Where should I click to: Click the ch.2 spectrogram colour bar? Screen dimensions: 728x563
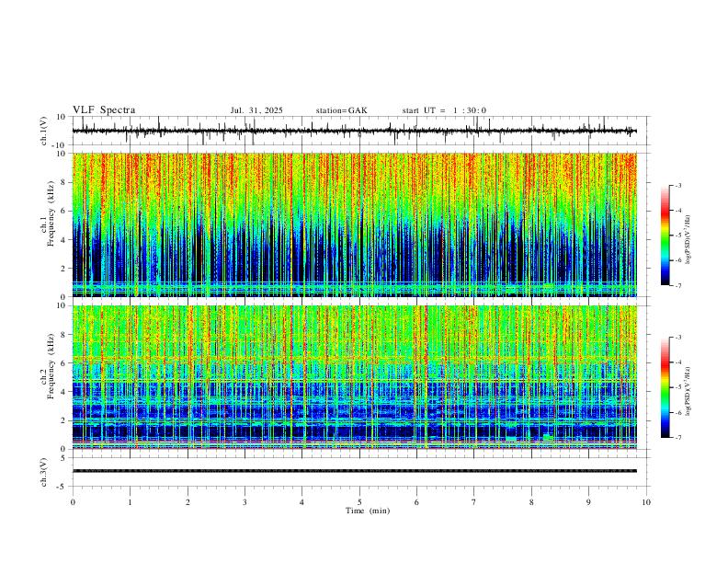[x=665, y=387]
